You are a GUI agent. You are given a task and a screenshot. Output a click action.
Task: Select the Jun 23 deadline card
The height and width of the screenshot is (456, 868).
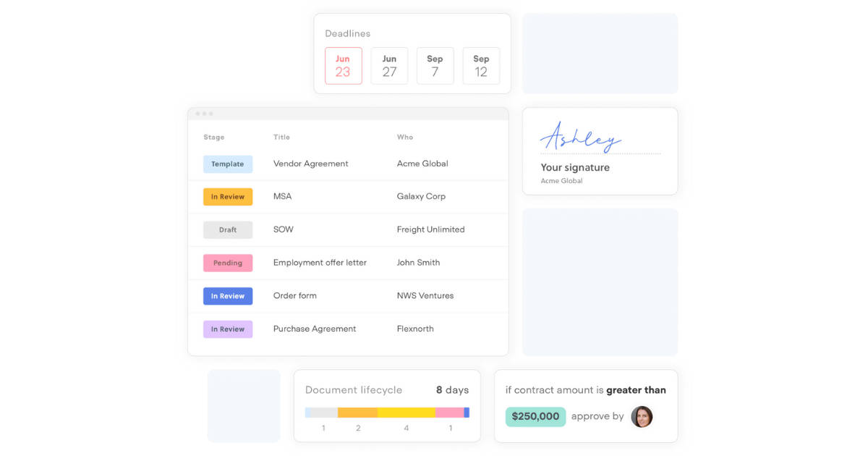(343, 66)
